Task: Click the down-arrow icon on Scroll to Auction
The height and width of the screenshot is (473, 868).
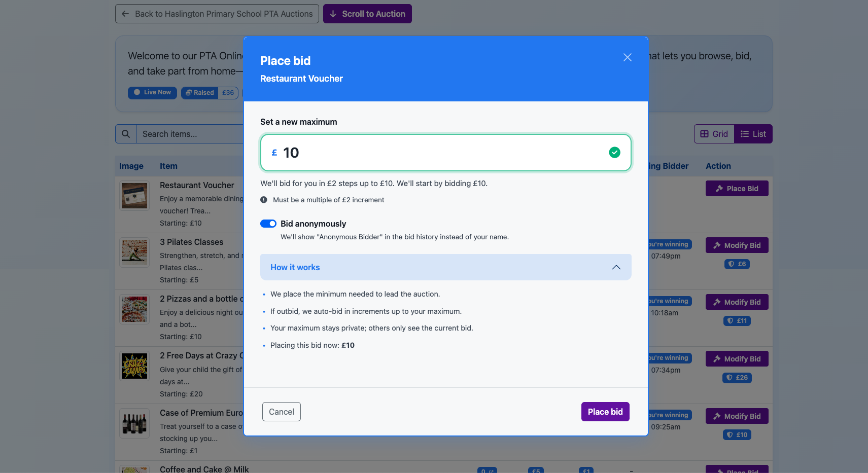Action: (x=332, y=14)
